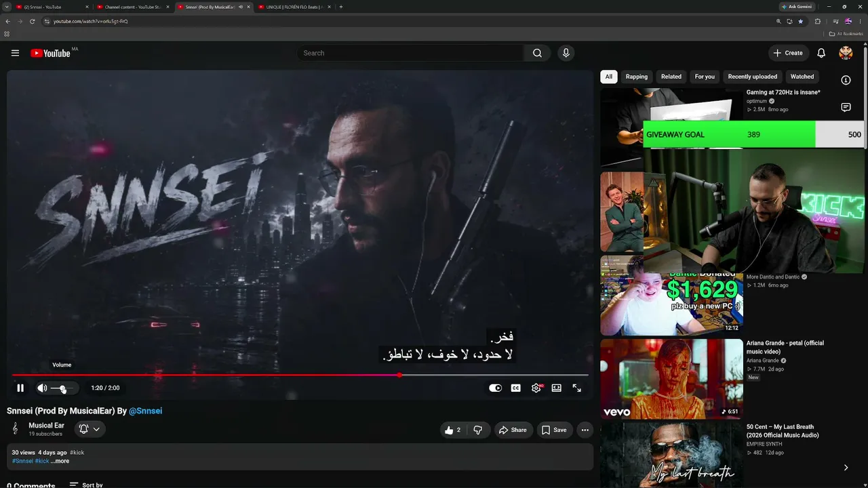Mute the video with the speaker icon
868x488 pixels.
(42, 388)
